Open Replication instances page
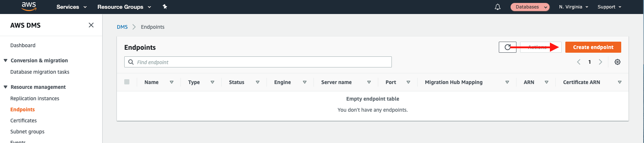The image size is (644, 143). point(35,98)
